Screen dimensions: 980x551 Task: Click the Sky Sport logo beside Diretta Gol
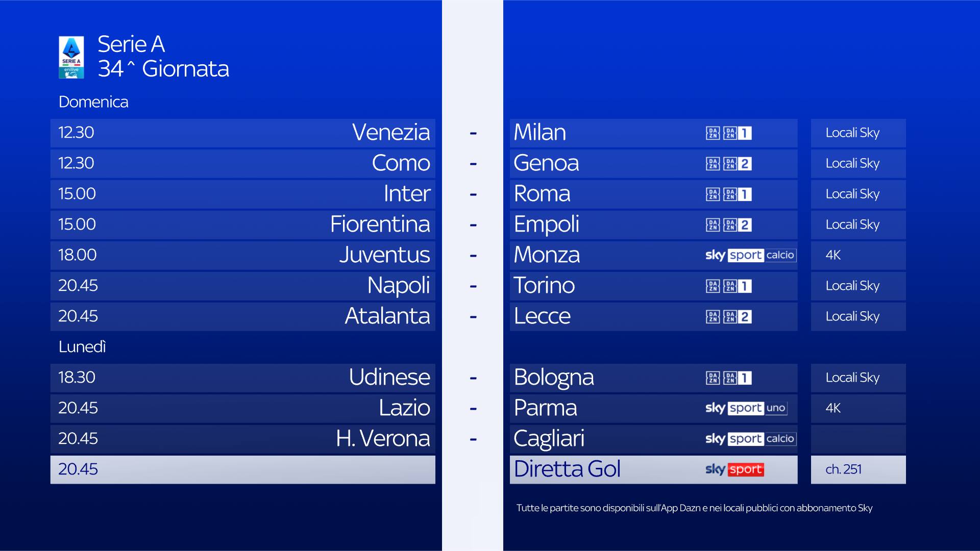pyautogui.click(x=734, y=469)
